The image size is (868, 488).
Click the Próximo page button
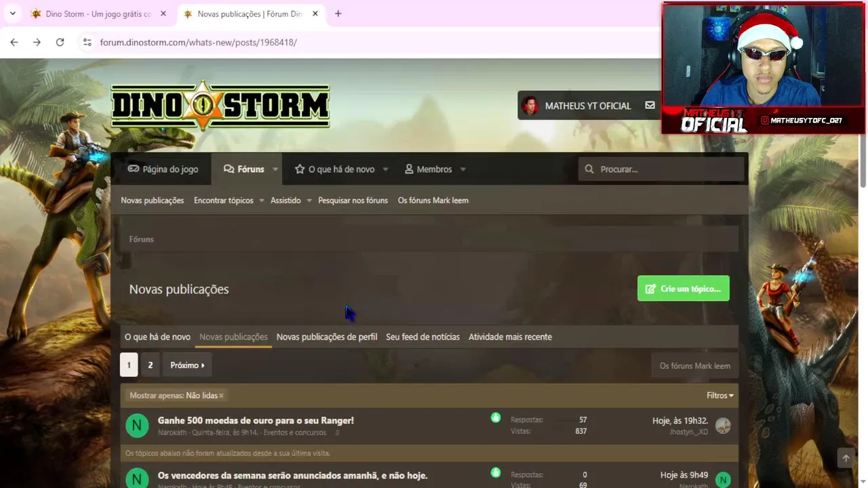point(187,365)
